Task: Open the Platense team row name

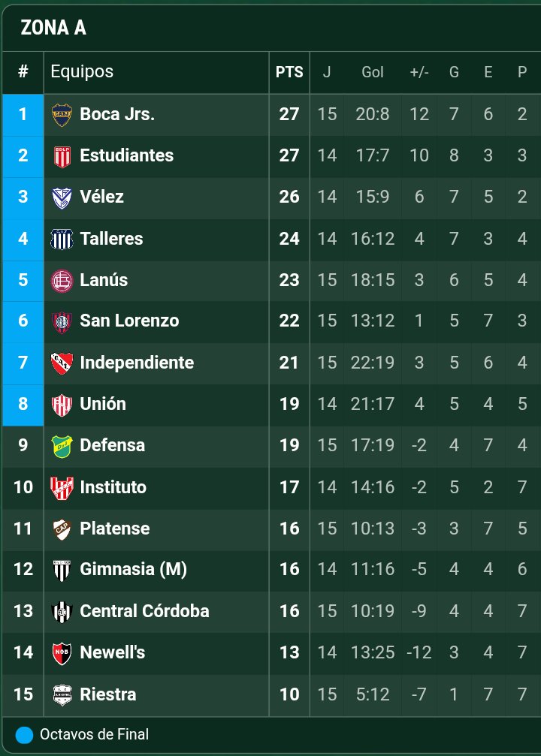Action: (115, 529)
